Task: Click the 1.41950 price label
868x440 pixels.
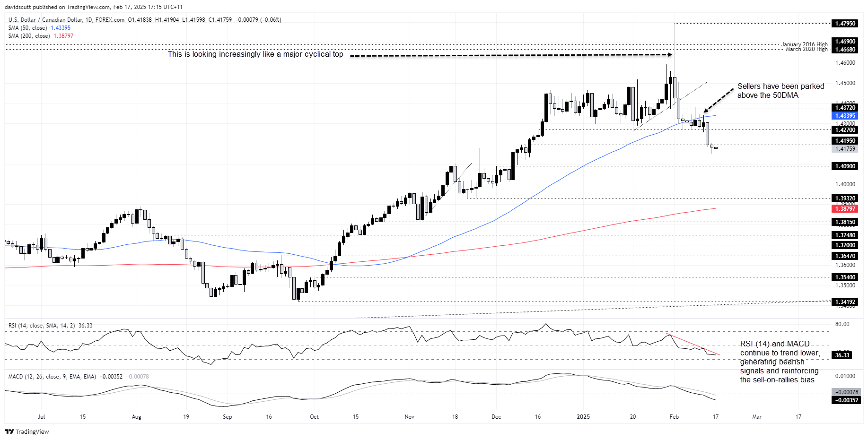Action: click(x=845, y=141)
